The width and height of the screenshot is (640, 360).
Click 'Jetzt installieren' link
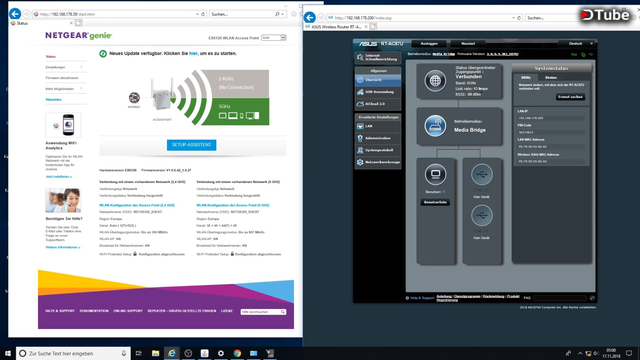coord(58,177)
